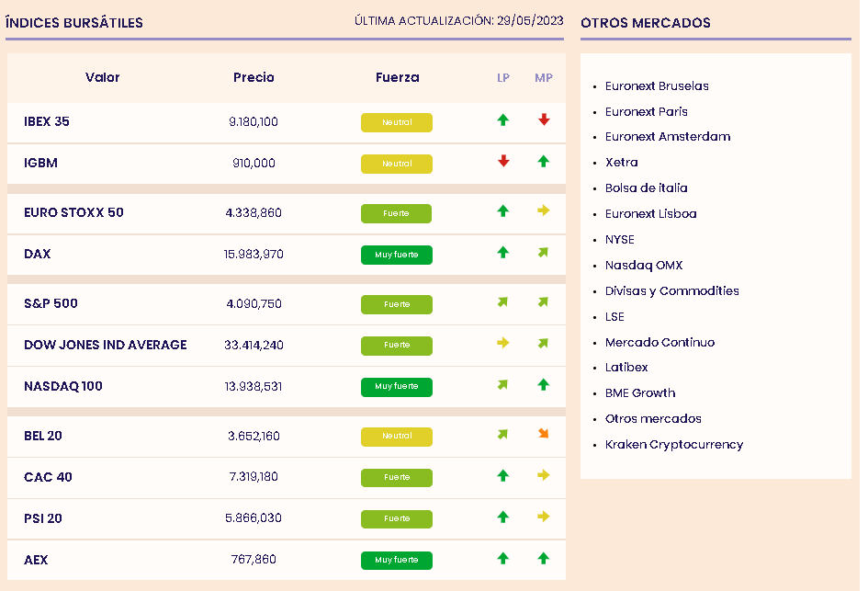Open the EURO STOXX 50 index

click(73, 212)
